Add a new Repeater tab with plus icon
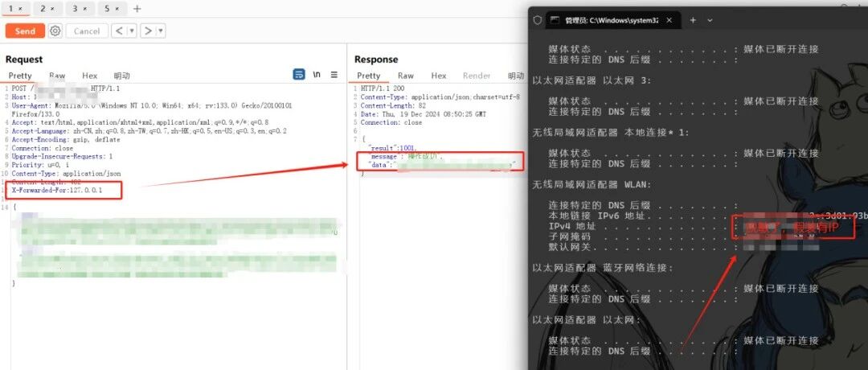The height and width of the screenshot is (370, 868). tap(137, 8)
